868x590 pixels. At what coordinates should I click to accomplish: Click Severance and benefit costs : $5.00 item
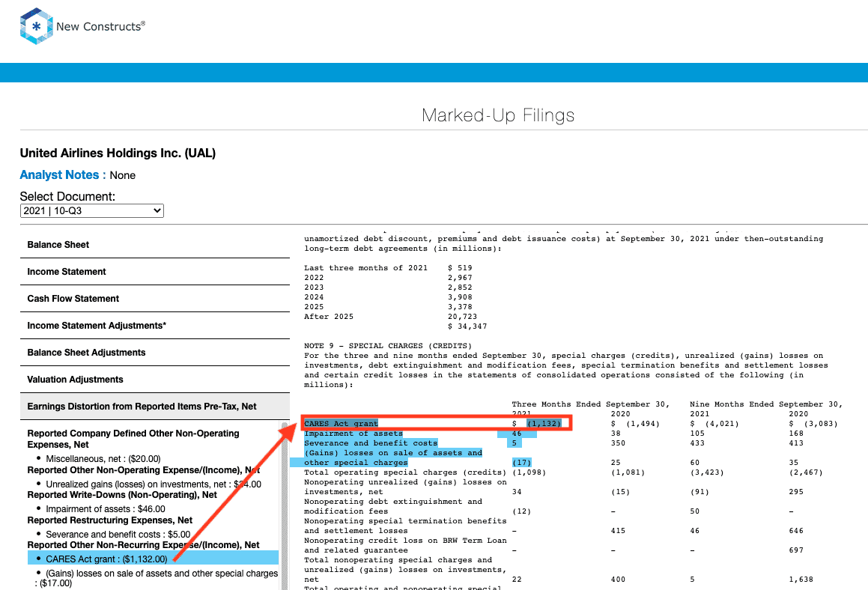click(118, 535)
